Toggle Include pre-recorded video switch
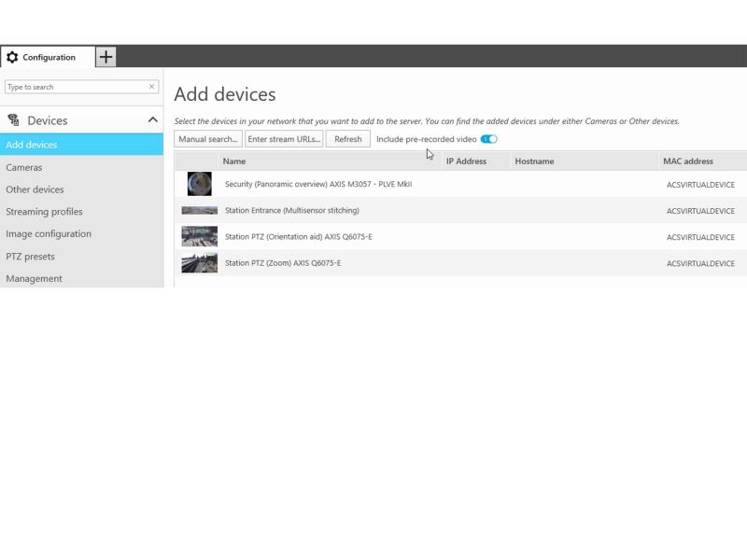 (488, 139)
